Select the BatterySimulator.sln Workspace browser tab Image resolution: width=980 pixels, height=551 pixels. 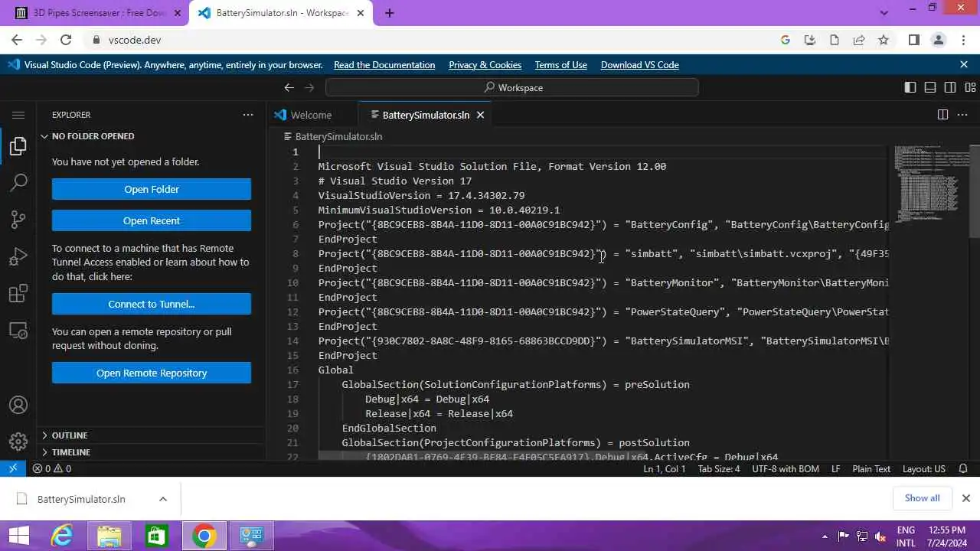[281, 13]
